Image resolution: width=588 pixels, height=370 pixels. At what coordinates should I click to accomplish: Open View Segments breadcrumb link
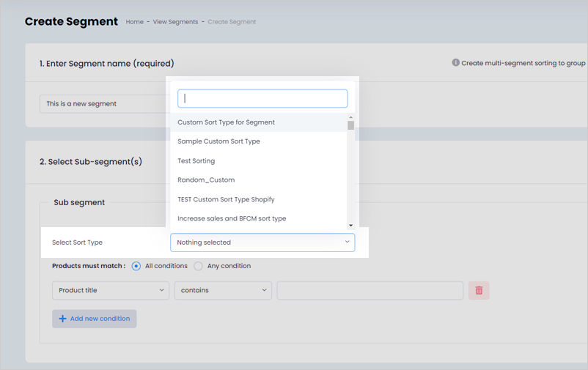pos(175,22)
